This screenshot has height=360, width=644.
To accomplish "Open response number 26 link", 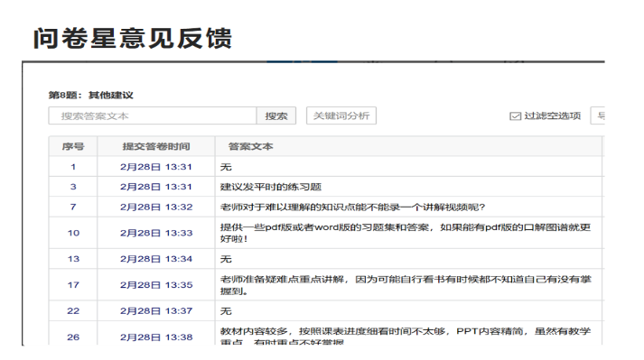I will (73, 337).
